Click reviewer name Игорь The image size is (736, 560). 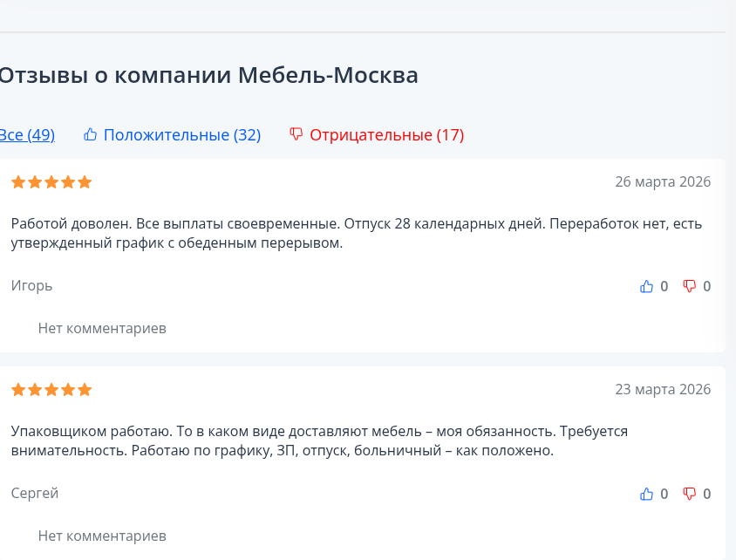[32, 285]
